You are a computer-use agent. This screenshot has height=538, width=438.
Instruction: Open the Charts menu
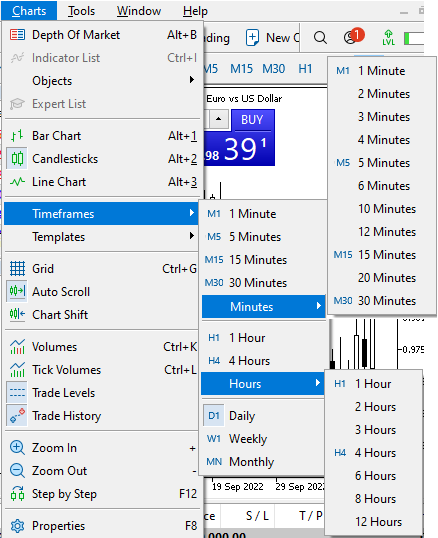tap(29, 11)
